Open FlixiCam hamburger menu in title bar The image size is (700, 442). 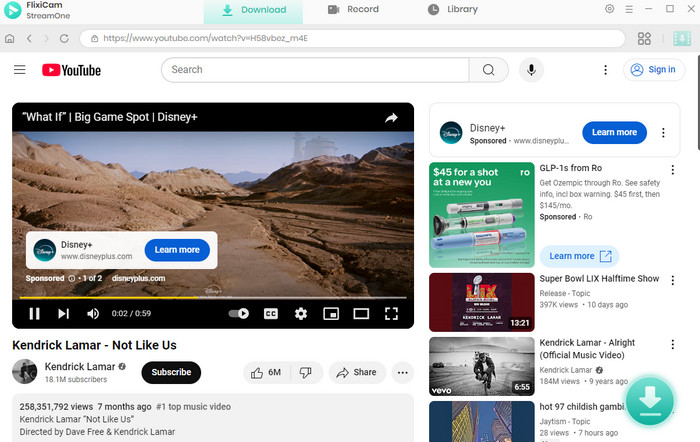pyautogui.click(x=629, y=9)
